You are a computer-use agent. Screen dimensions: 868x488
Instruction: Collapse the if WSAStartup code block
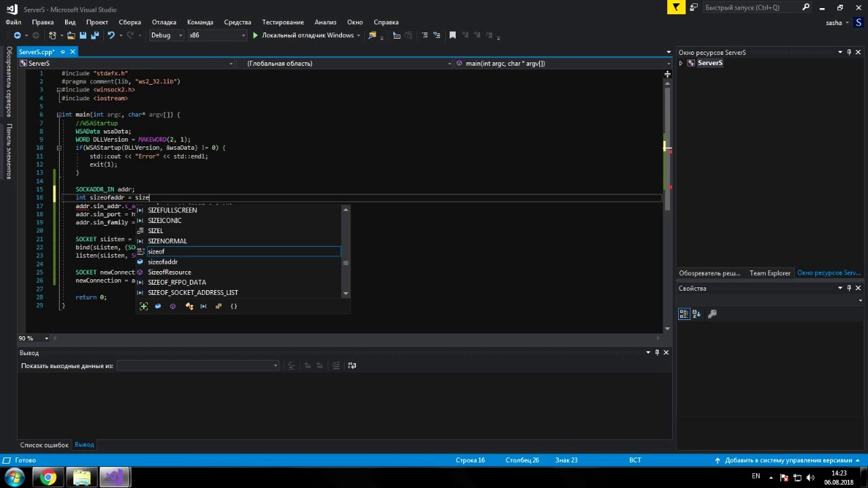tap(59, 148)
